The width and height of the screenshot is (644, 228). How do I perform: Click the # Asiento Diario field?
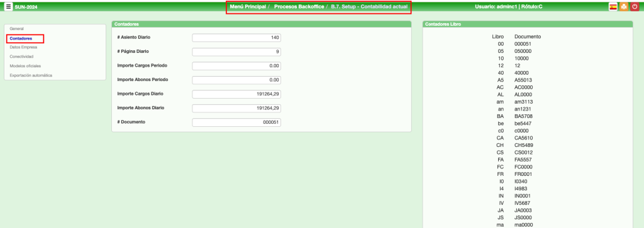[236, 38]
